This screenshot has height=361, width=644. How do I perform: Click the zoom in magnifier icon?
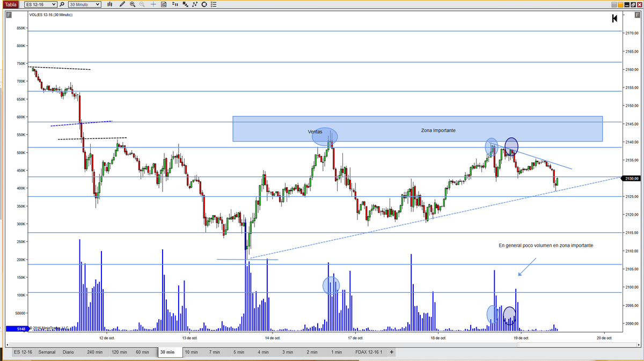(x=133, y=4)
